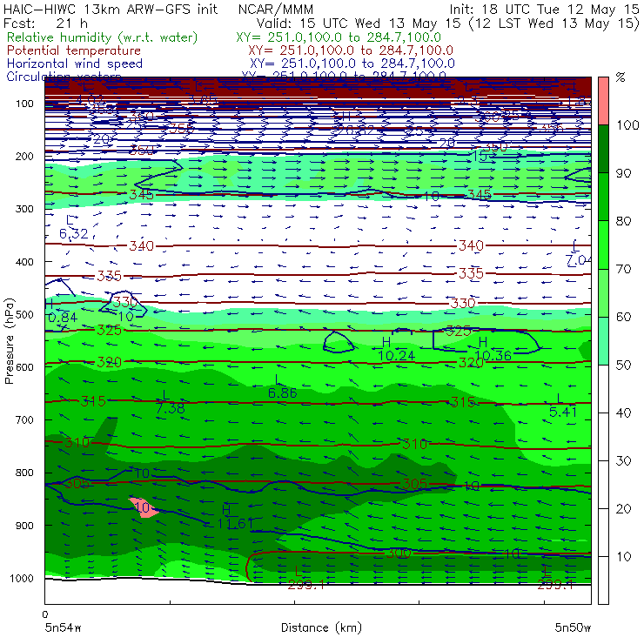The height and width of the screenshot is (644, 644).
Task: Click the 'Pressure (hPa)' vertical axis title
Action: [x=9, y=341]
